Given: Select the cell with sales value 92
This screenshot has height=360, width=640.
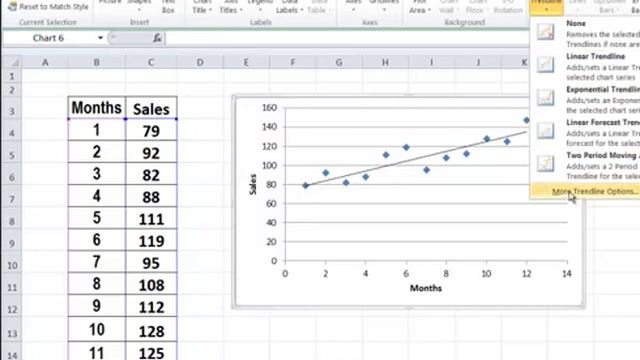Looking at the screenshot, I should (151, 152).
